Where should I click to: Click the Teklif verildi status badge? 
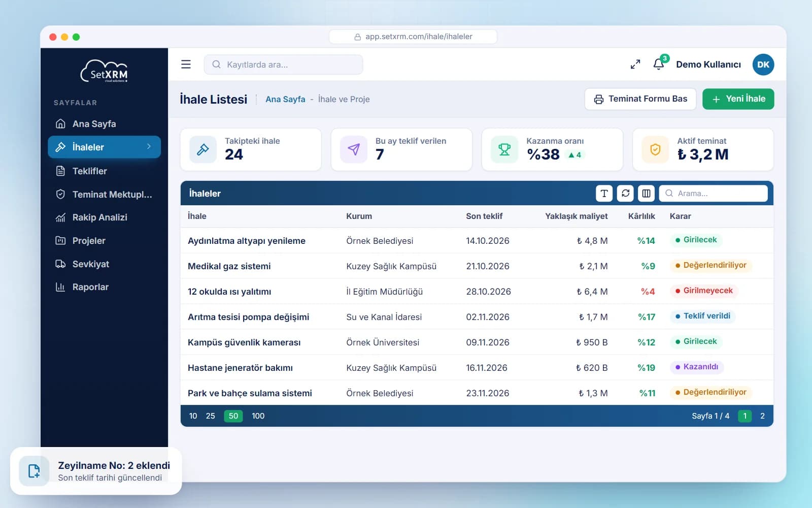[703, 316]
